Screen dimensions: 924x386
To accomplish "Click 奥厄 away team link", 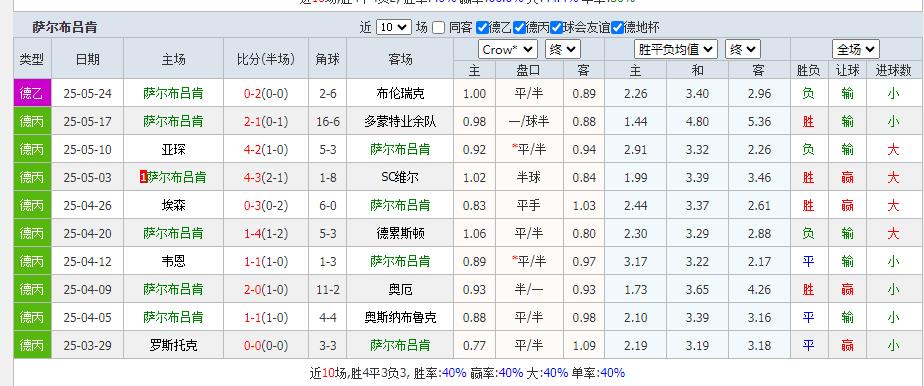I will pos(400,289).
